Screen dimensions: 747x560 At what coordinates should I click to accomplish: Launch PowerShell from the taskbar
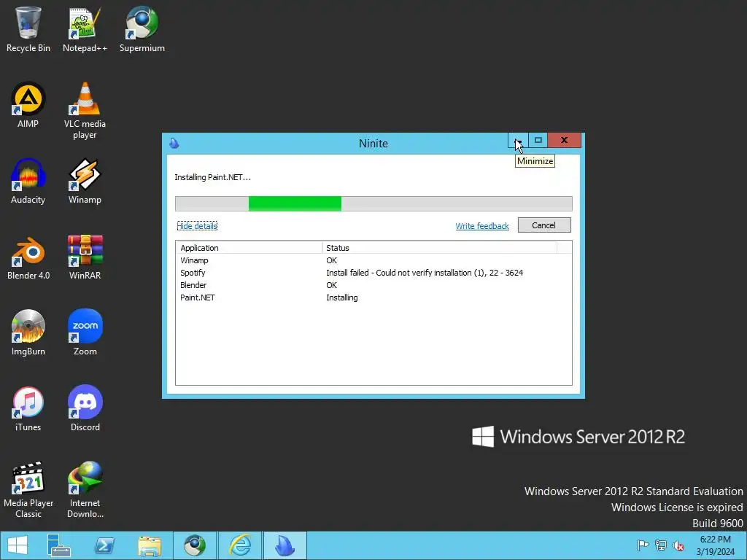coord(104,545)
